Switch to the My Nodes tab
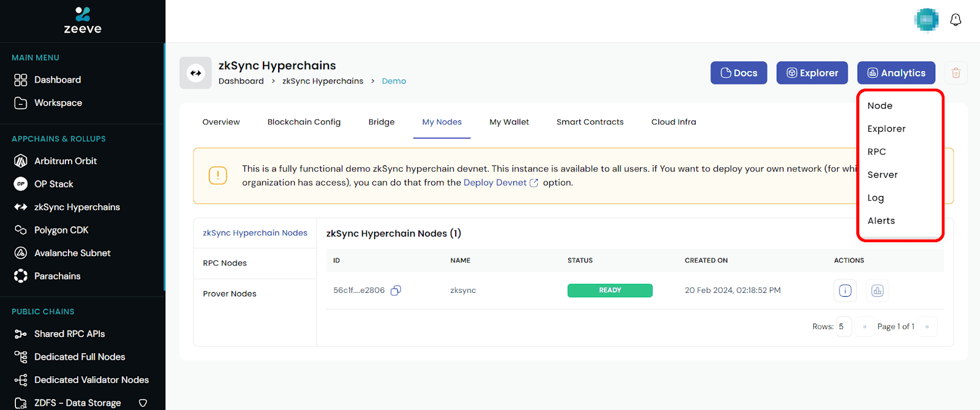This screenshot has width=980, height=410. 442,122
